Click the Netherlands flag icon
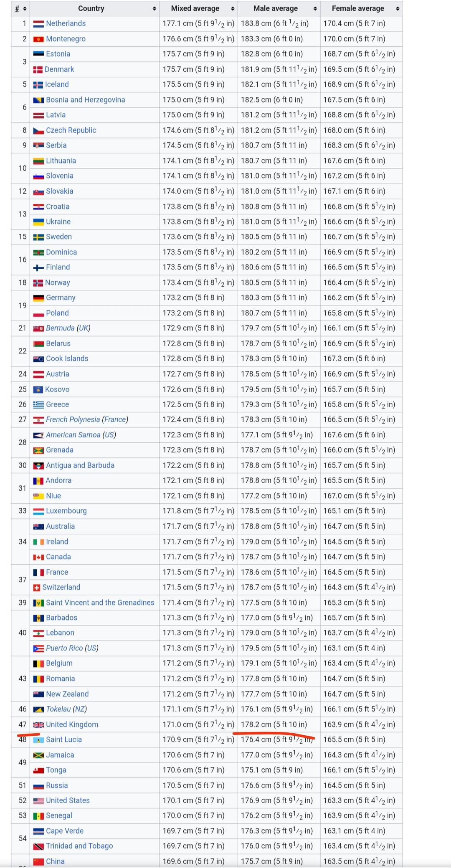 (38, 24)
